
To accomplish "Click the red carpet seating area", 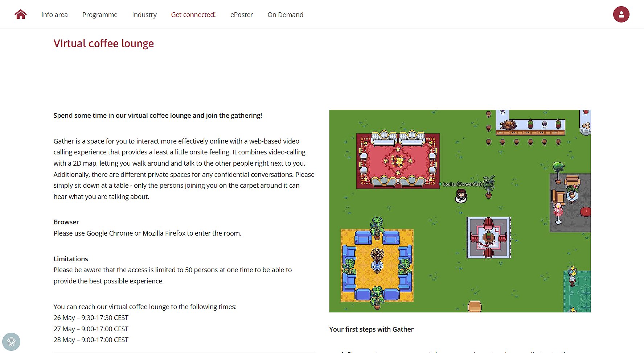I will pyautogui.click(x=398, y=160).
